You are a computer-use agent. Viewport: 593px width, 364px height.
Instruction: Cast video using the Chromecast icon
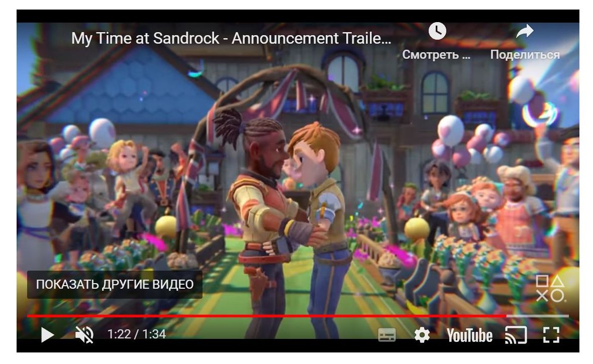pyautogui.click(x=516, y=335)
